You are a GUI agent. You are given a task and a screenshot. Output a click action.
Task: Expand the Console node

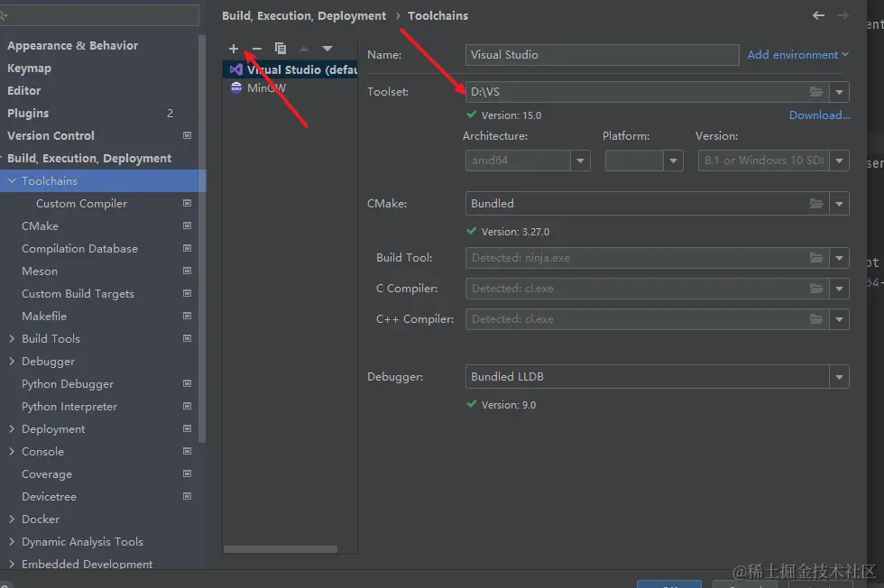pyautogui.click(x=12, y=451)
